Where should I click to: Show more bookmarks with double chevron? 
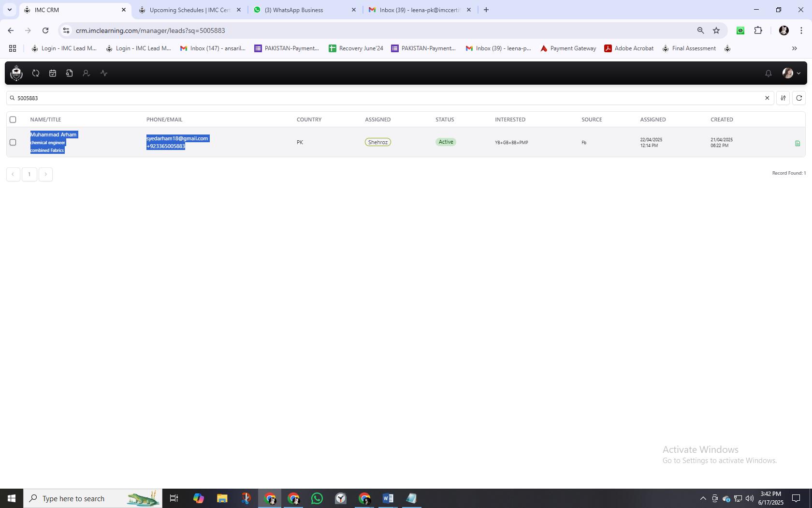794,48
